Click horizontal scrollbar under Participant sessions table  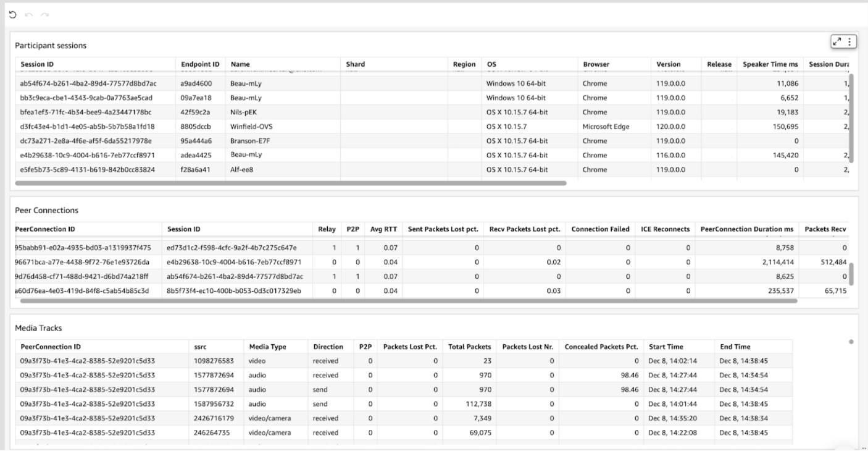click(x=290, y=183)
